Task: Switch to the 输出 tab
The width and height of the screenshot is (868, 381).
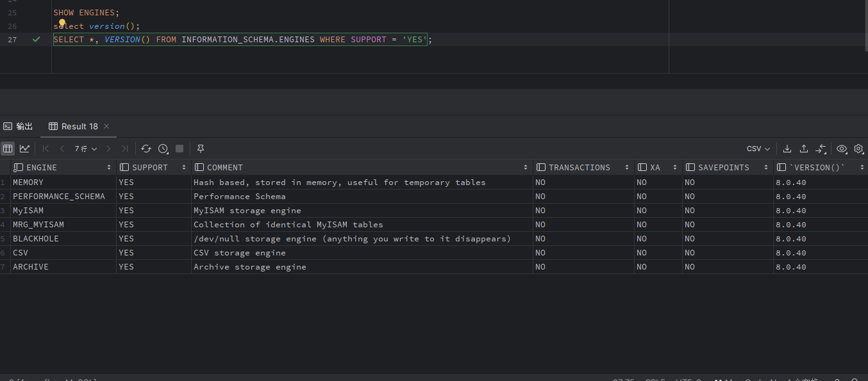Action: [18, 126]
